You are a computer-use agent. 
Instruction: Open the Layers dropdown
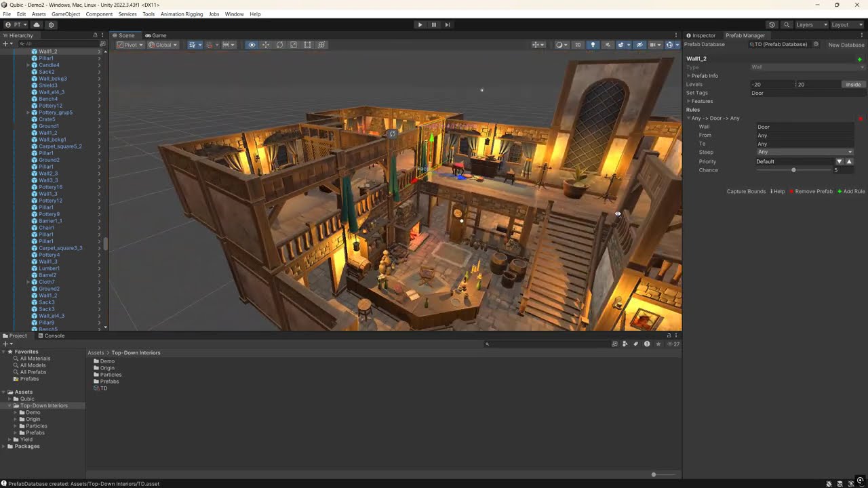tap(811, 24)
